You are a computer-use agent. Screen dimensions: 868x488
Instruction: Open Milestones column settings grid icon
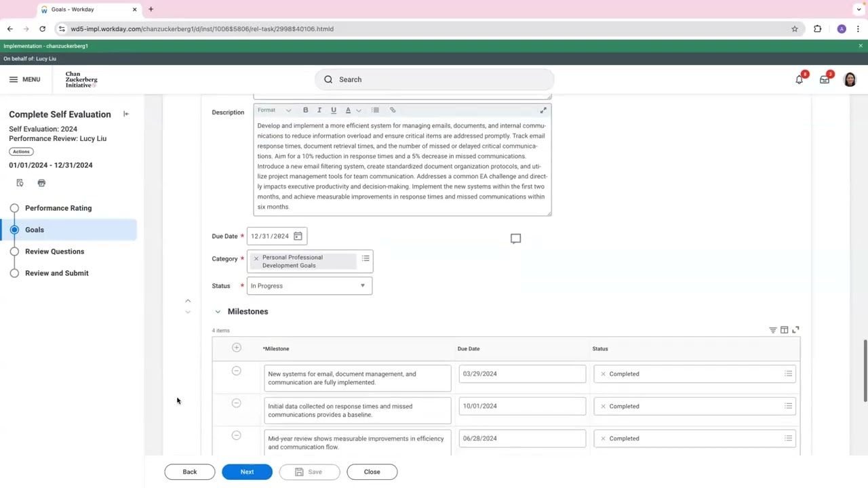tap(784, 330)
